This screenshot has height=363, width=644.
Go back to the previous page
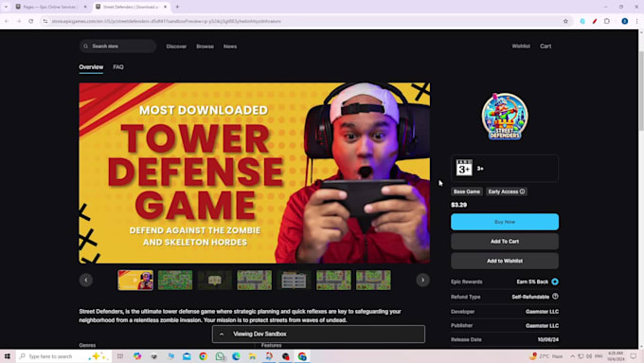[7, 21]
